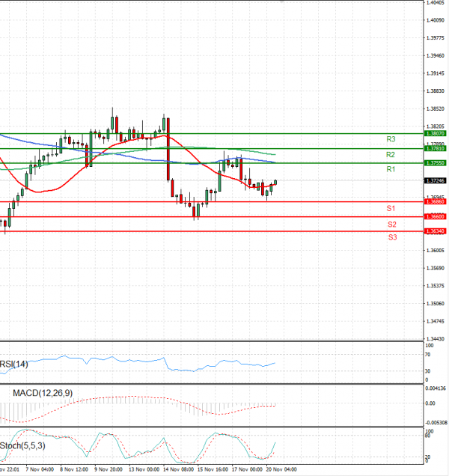
Task: Select the current price 1.37246 tag
Action: (x=436, y=180)
